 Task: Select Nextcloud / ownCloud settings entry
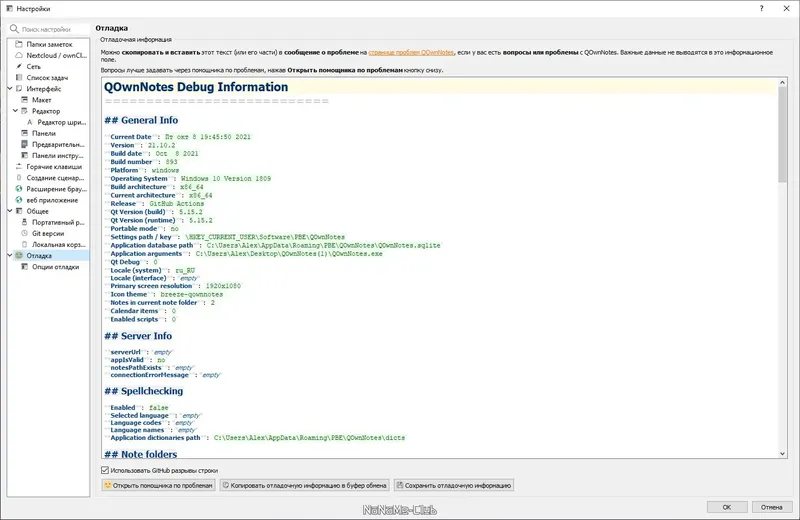click(57, 55)
